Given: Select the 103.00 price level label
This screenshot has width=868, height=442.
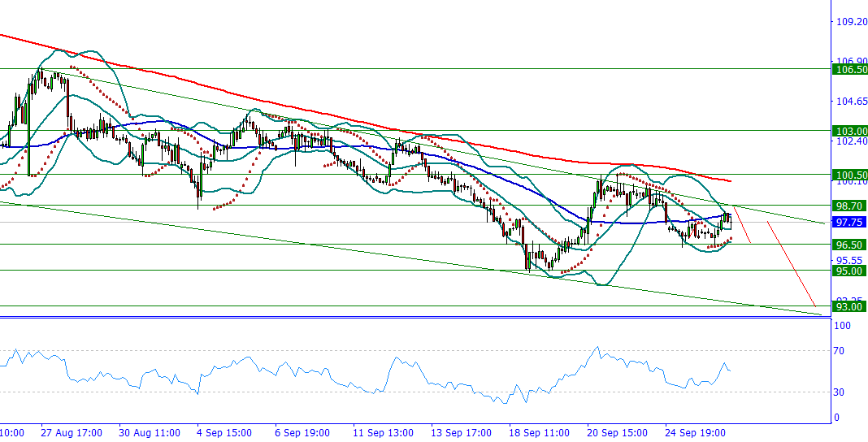Looking at the screenshot, I should (x=850, y=131).
